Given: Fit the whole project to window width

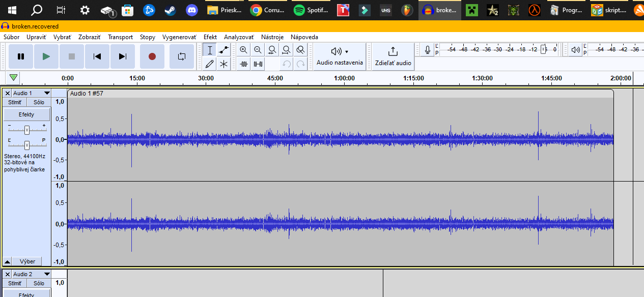Looking at the screenshot, I should click(x=287, y=50).
